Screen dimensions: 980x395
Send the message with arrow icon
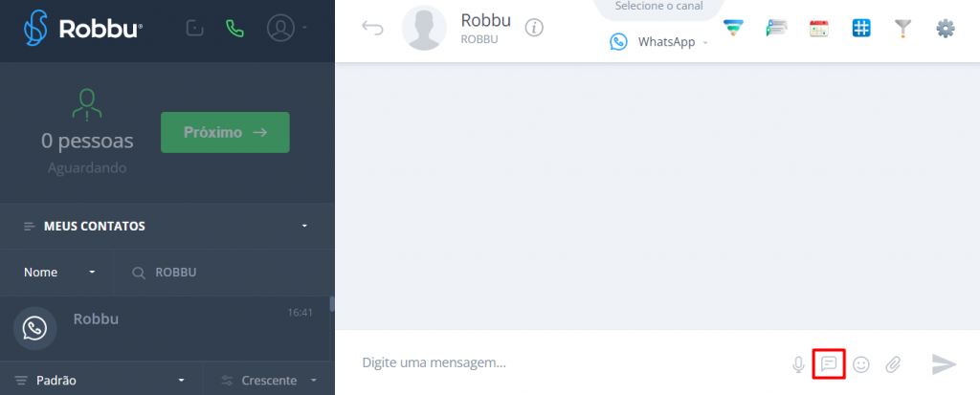[945, 363]
